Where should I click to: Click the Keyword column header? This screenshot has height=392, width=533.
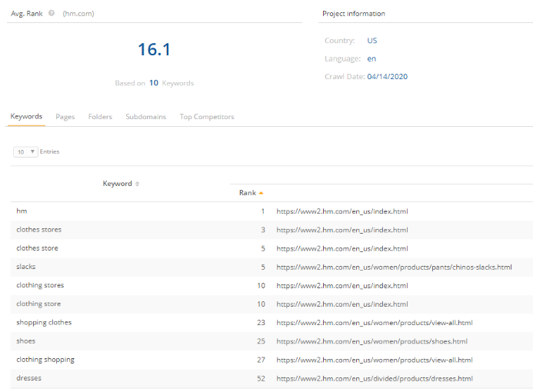[117, 184]
